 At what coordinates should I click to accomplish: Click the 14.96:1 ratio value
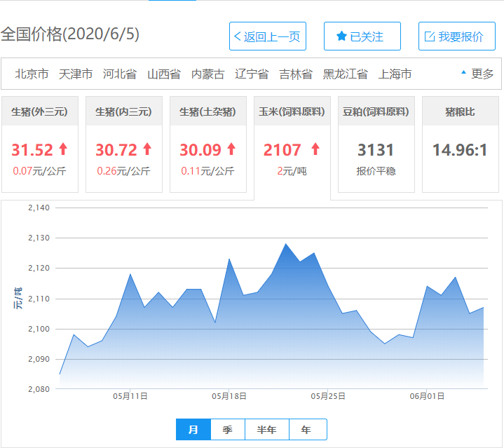[460, 150]
